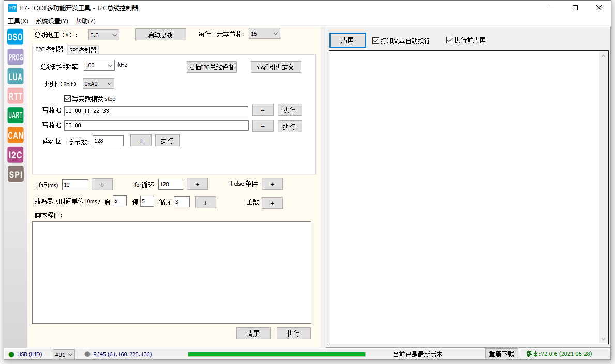Click inside the 脚本程序 script editor
Viewport: 615px width, 364px height.
pyautogui.click(x=172, y=272)
